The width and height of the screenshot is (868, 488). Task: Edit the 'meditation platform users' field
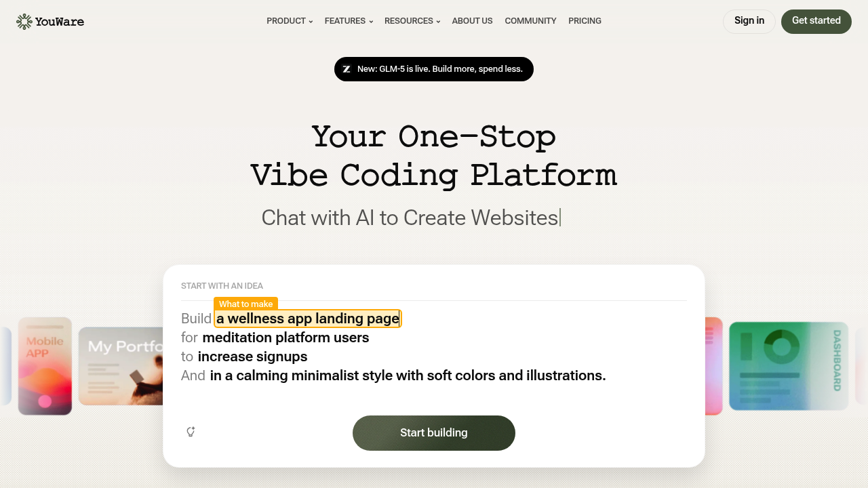[x=285, y=338]
